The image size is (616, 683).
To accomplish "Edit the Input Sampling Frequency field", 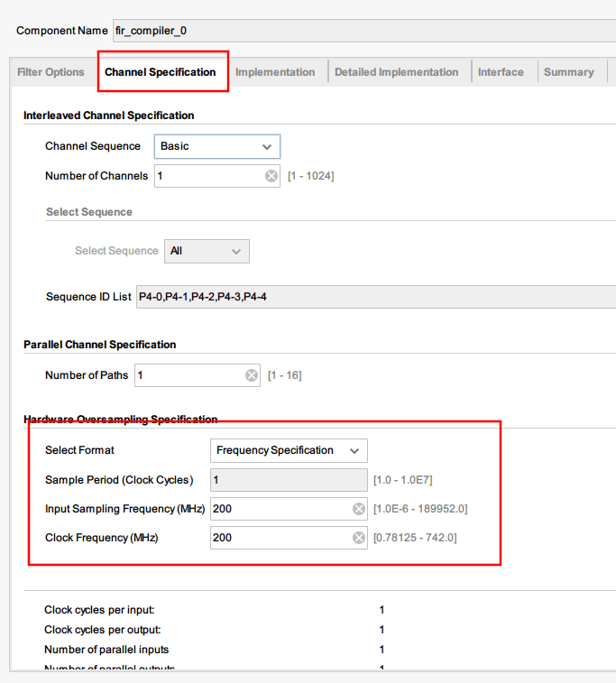I will pyautogui.click(x=289, y=509).
